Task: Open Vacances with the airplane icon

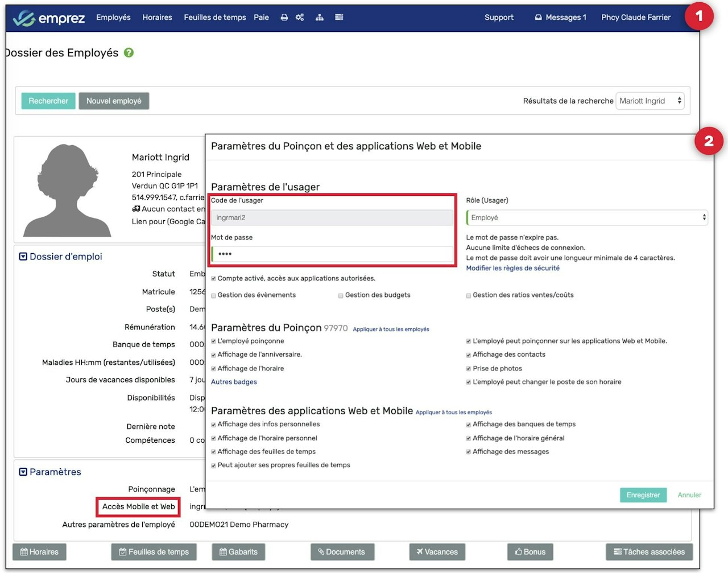Action: pos(437,552)
